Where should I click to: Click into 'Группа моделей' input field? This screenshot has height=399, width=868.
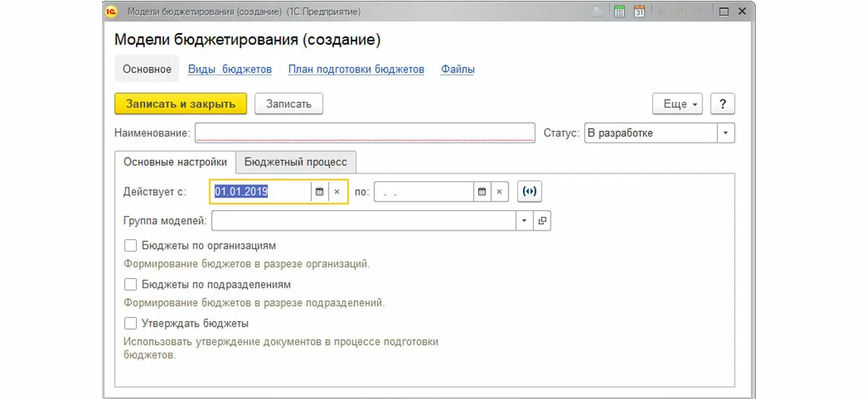[363, 220]
